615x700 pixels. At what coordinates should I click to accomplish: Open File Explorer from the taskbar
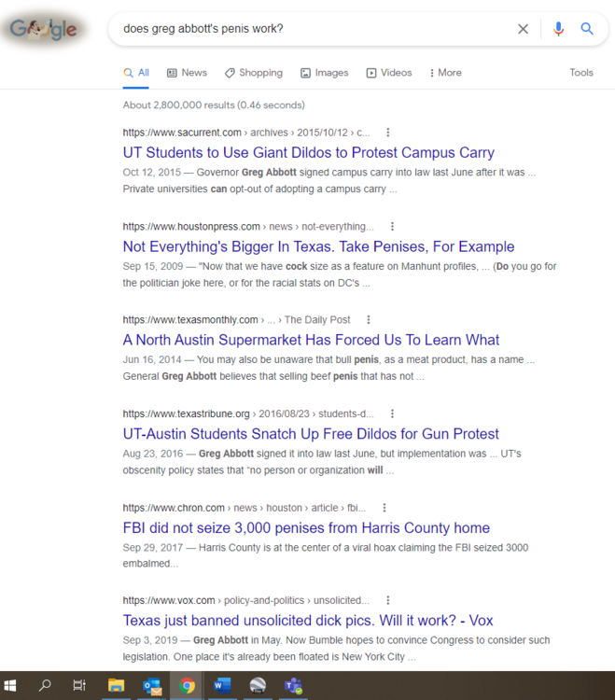click(x=116, y=686)
